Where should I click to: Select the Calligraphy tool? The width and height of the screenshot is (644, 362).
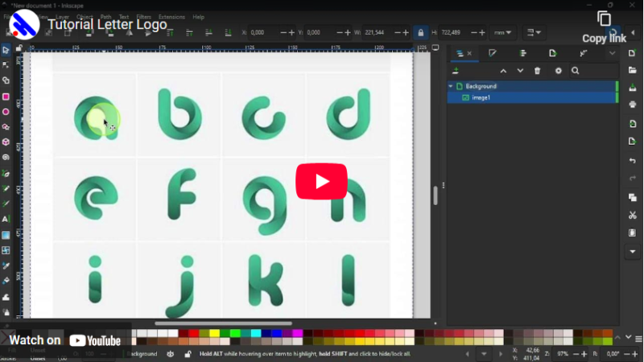click(6, 204)
